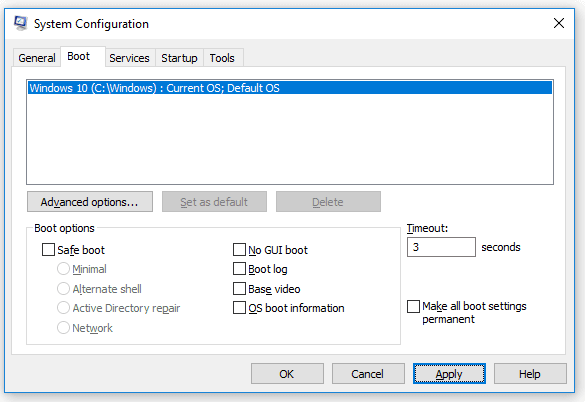The height and width of the screenshot is (404, 586).
Task: Select the Tools tab
Action: pyautogui.click(x=222, y=58)
